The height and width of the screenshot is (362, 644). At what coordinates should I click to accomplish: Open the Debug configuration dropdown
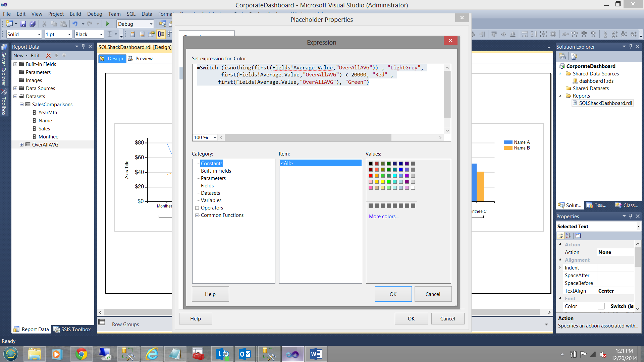coord(151,24)
